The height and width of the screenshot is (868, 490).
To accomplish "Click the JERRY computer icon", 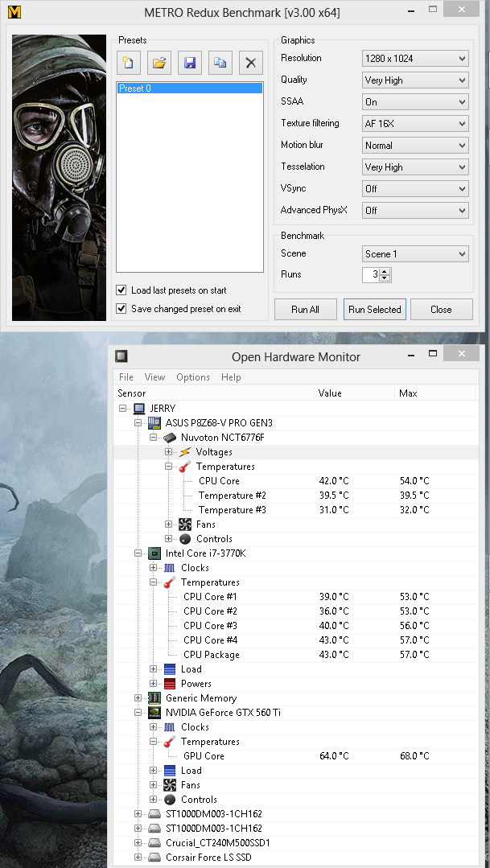I will point(139,409).
